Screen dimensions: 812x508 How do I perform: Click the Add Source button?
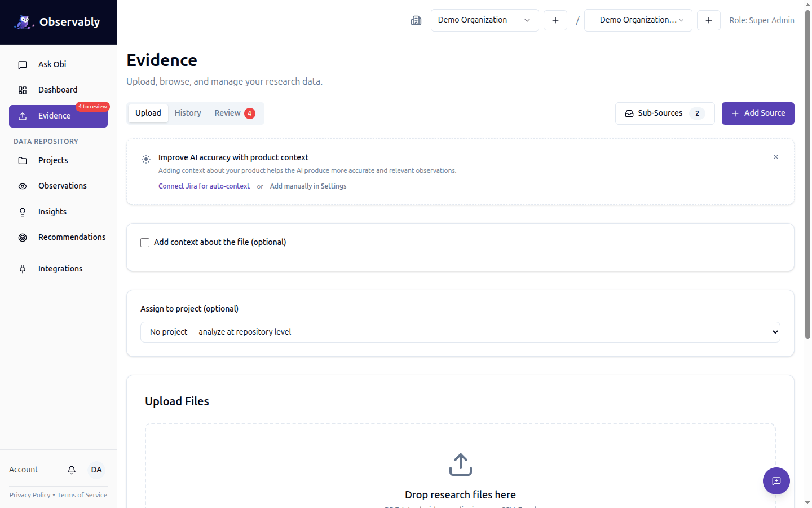(x=758, y=113)
